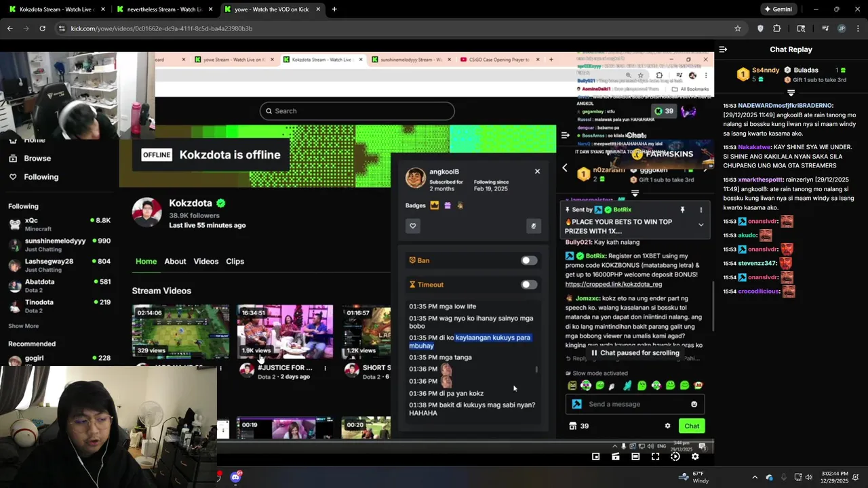Click the clip creation icon on video controls
Image resolution: width=868 pixels, height=488 pixels.
(x=616, y=457)
